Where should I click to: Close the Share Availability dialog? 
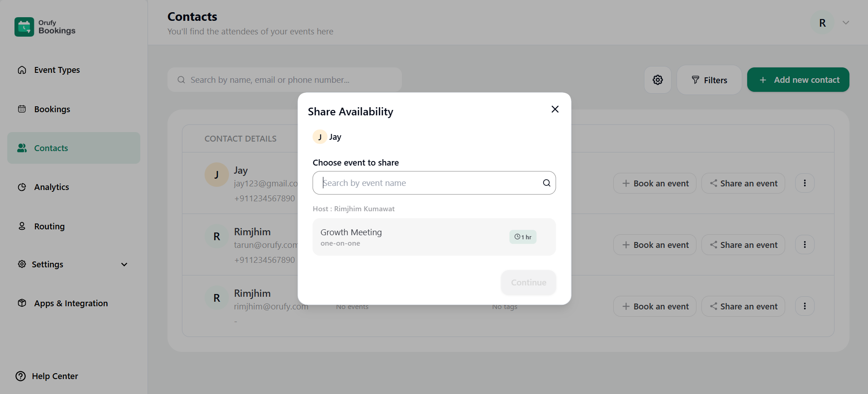click(x=555, y=109)
